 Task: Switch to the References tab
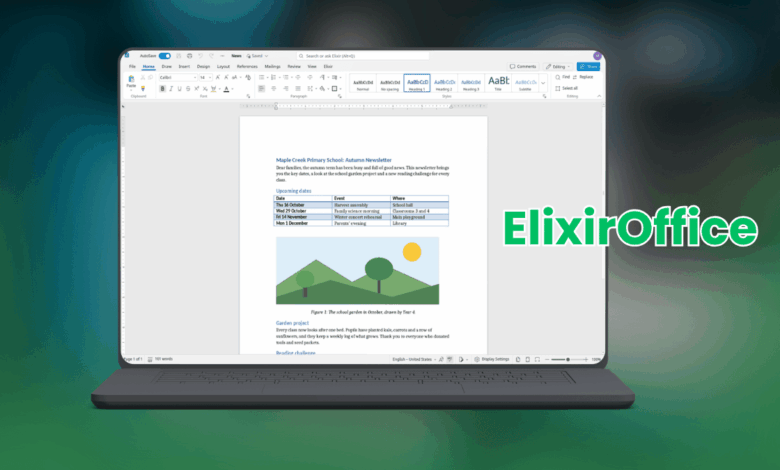click(x=247, y=66)
